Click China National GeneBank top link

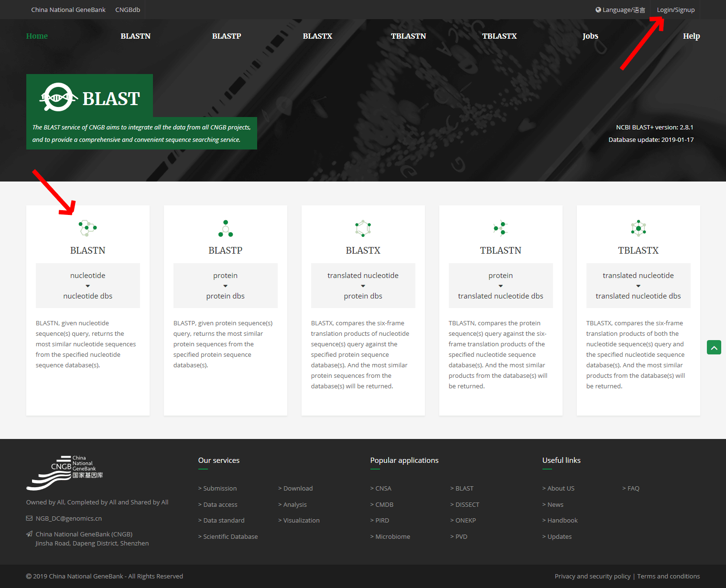coord(68,10)
